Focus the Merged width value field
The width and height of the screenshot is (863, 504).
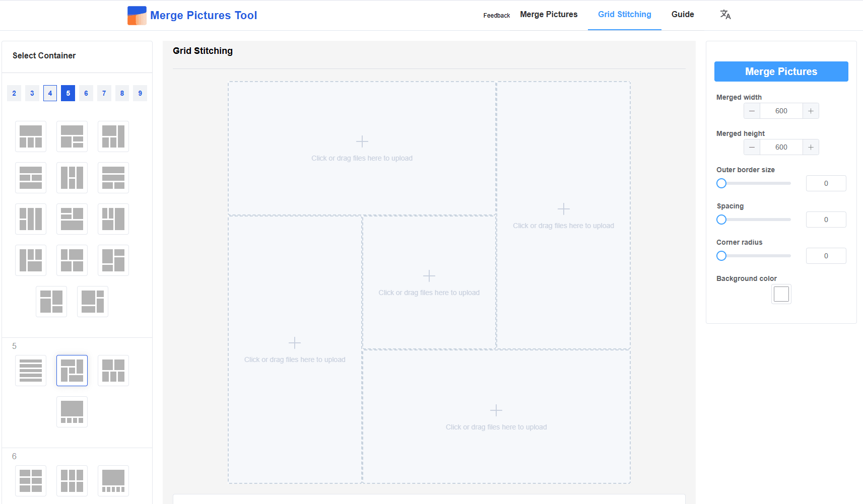tap(781, 111)
